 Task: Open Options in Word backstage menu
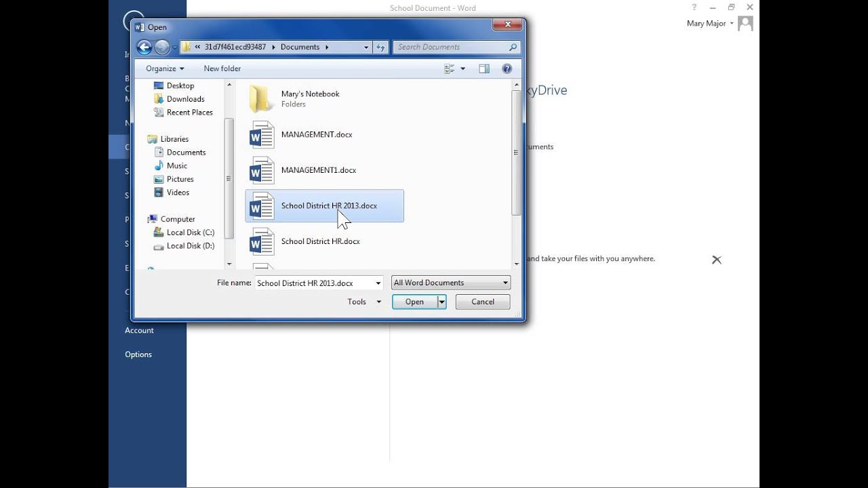(x=138, y=354)
